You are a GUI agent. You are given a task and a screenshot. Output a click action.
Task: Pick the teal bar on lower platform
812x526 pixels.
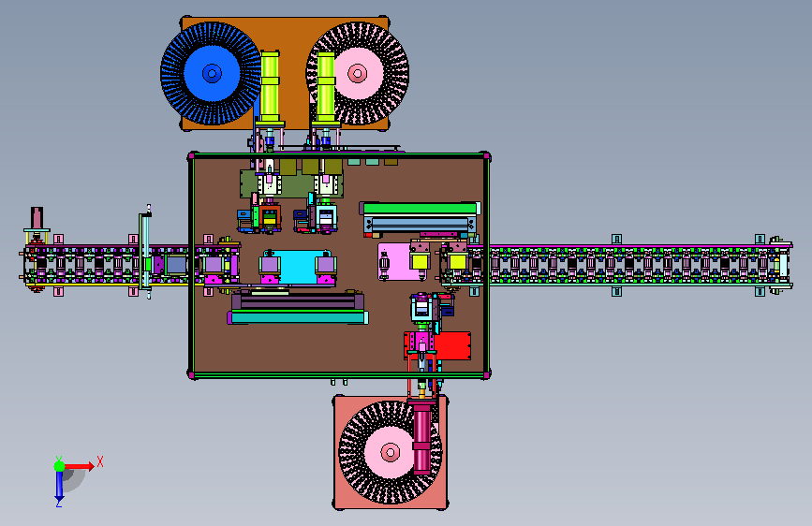pyautogui.click(x=298, y=317)
